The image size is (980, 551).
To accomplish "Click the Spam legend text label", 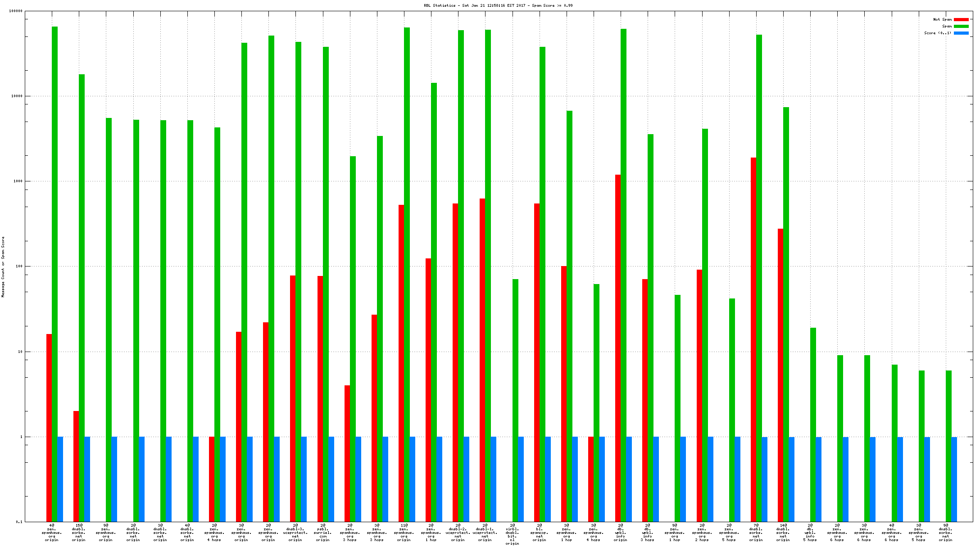I will coord(947,26).
